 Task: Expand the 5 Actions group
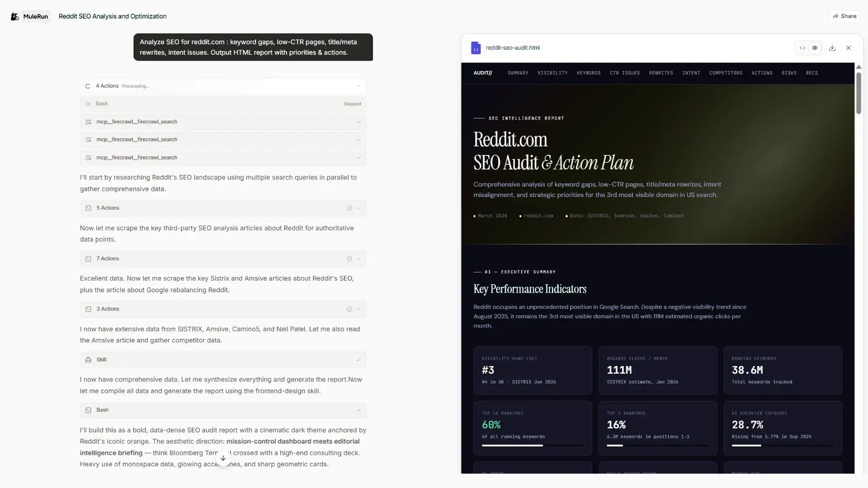tap(358, 208)
